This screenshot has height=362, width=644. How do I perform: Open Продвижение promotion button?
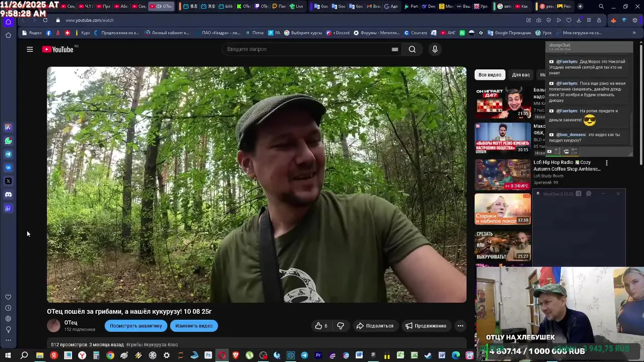coord(426,326)
